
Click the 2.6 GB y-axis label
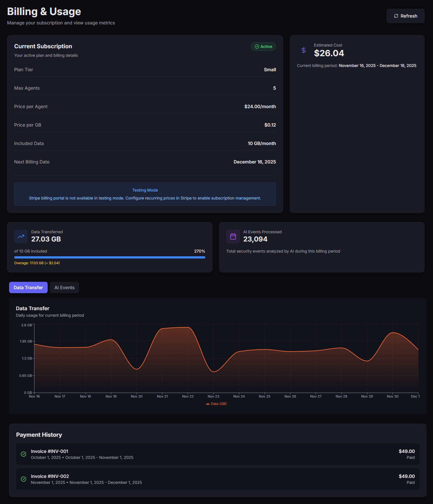point(27,325)
